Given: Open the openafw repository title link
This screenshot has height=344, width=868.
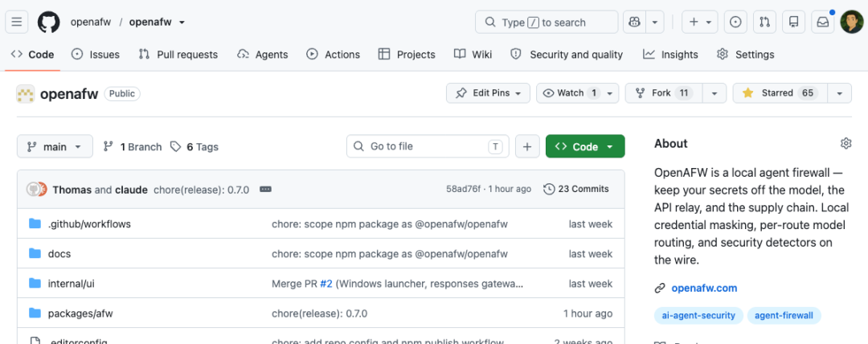Looking at the screenshot, I should point(69,93).
